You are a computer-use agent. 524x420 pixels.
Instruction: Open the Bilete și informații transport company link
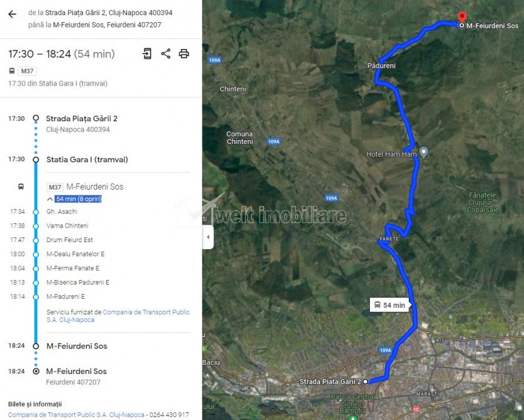(76, 415)
